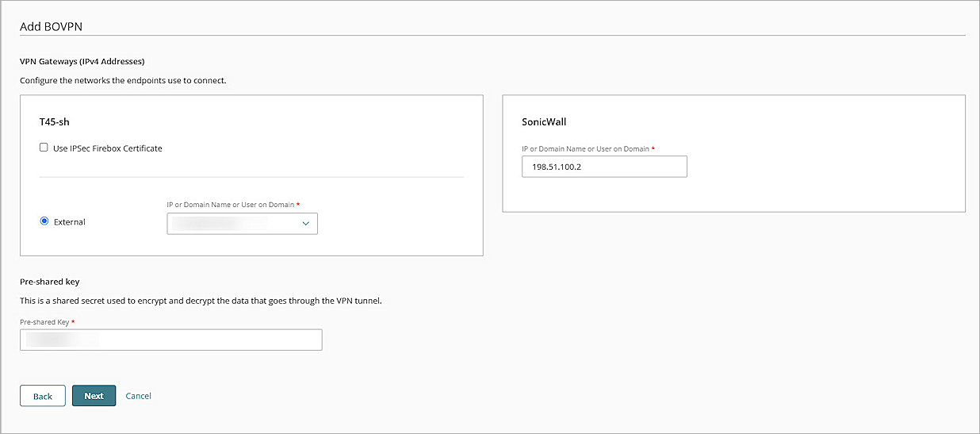Screen dimensions: 980x434
Task: Click the Pre-shared Key input field
Action: [171, 340]
